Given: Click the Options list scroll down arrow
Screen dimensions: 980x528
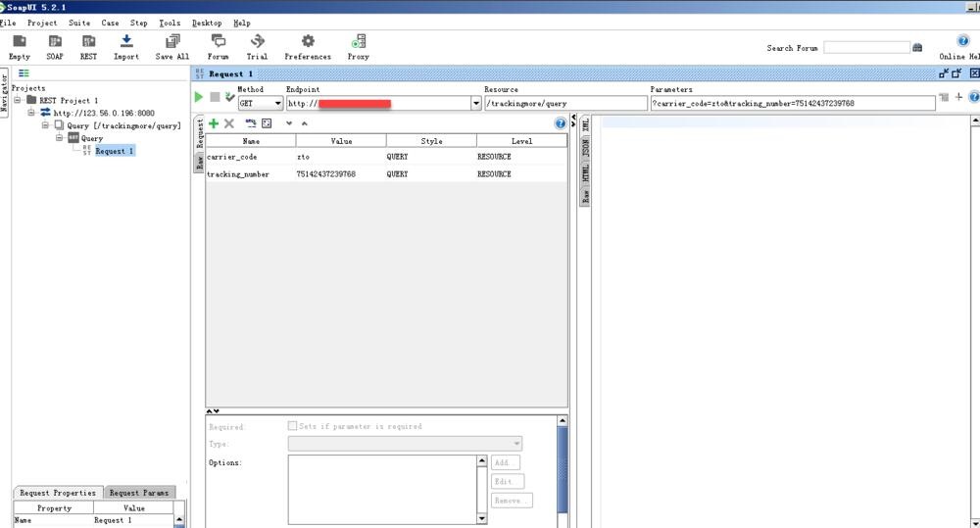Looking at the screenshot, I should click(481, 518).
